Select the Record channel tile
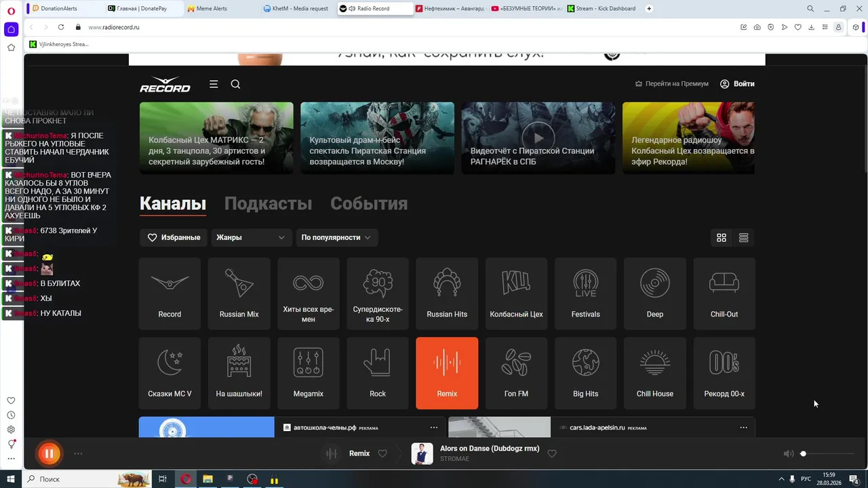Viewport: 868px width, 488px height. tap(170, 293)
